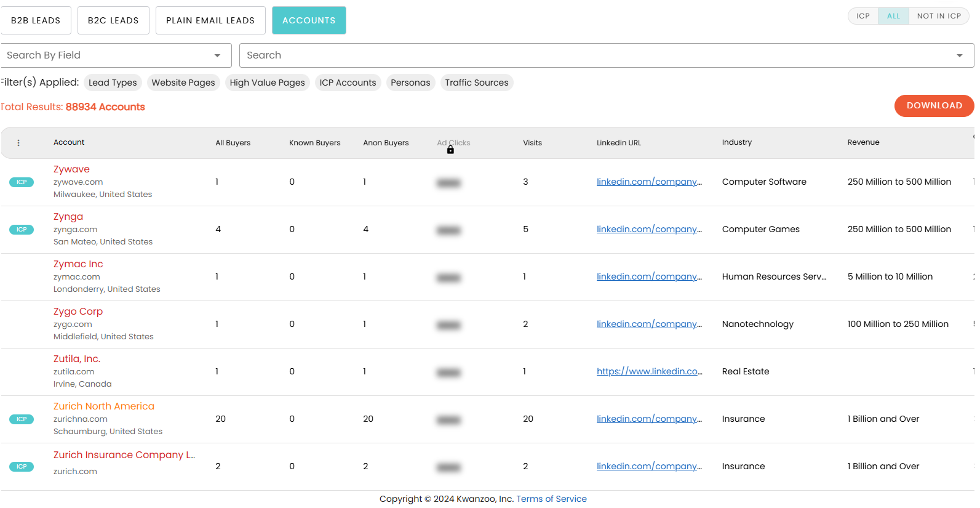
Task: Open the Zynga account name
Action: tap(68, 217)
